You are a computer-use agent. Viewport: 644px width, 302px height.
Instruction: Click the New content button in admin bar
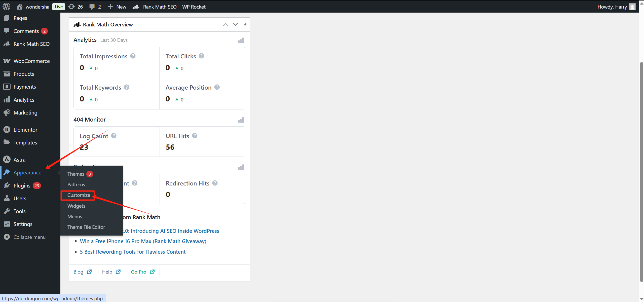click(117, 7)
